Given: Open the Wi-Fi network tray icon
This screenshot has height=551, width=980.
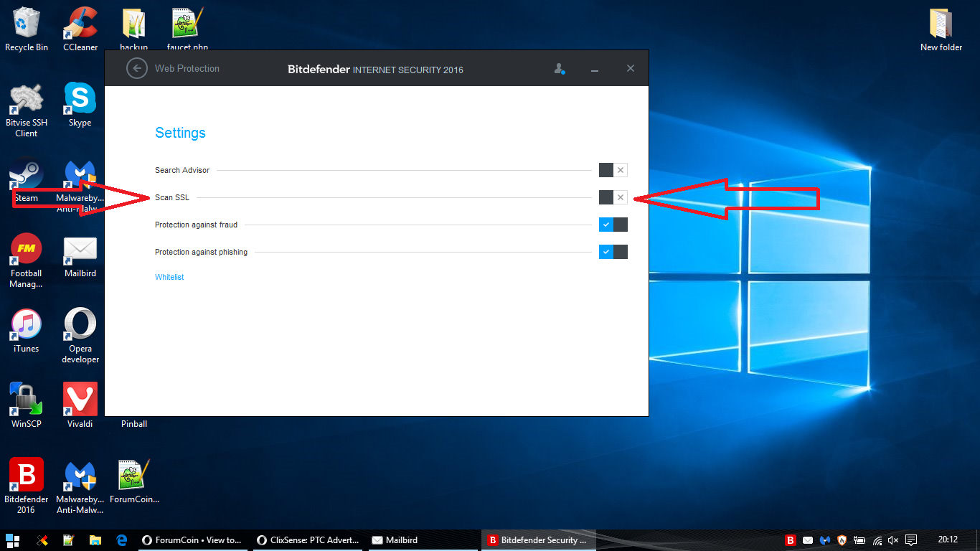Looking at the screenshot, I should (x=877, y=540).
